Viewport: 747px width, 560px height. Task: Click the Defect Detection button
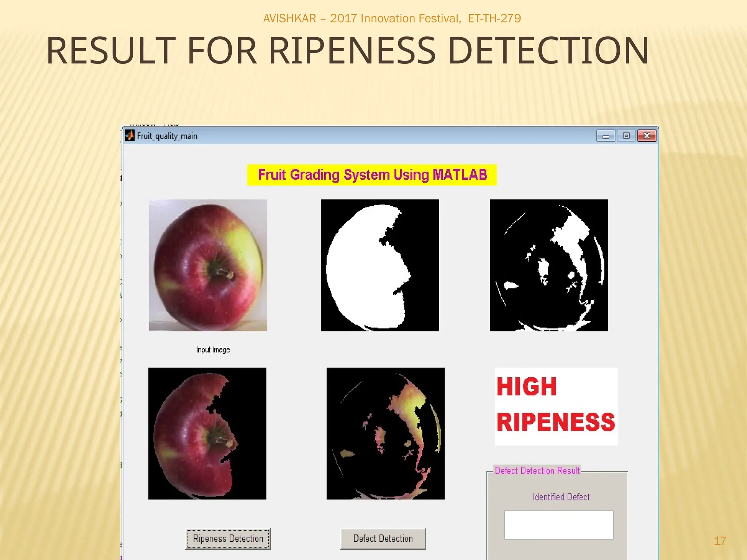point(383,538)
